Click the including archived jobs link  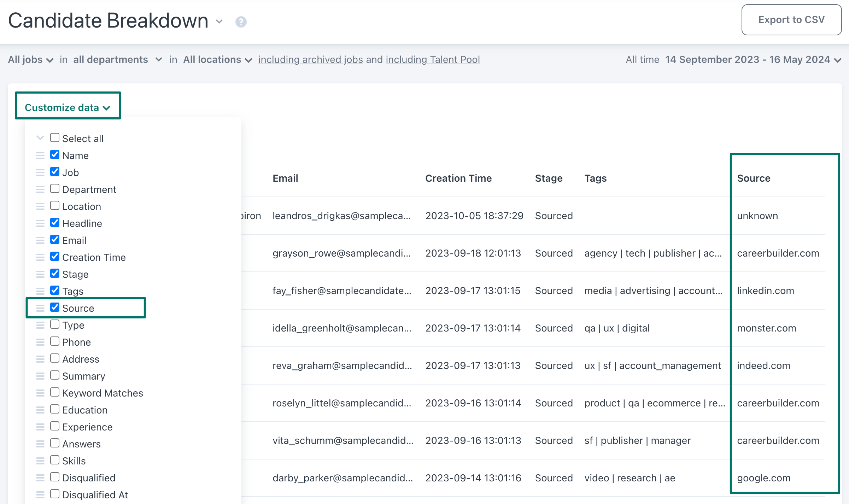click(310, 59)
